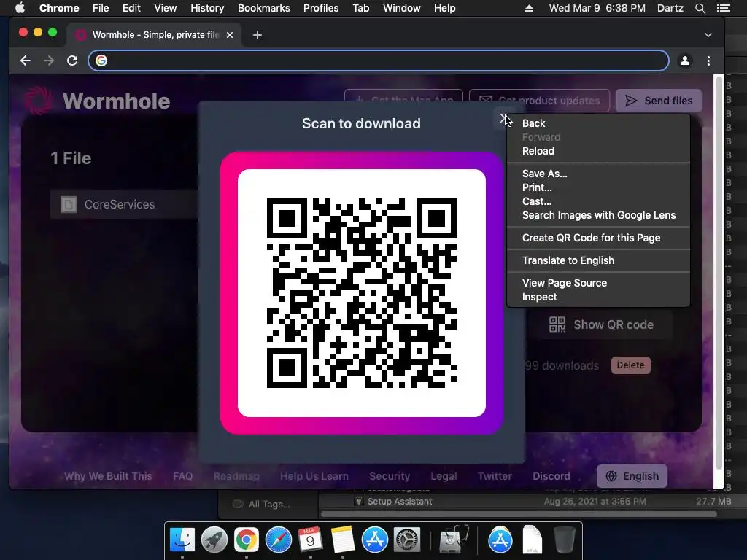This screenshot has height=560, width=747.
Task: Expand the tab search chevron
Action: pyautogui.click(x=708, y=35)
